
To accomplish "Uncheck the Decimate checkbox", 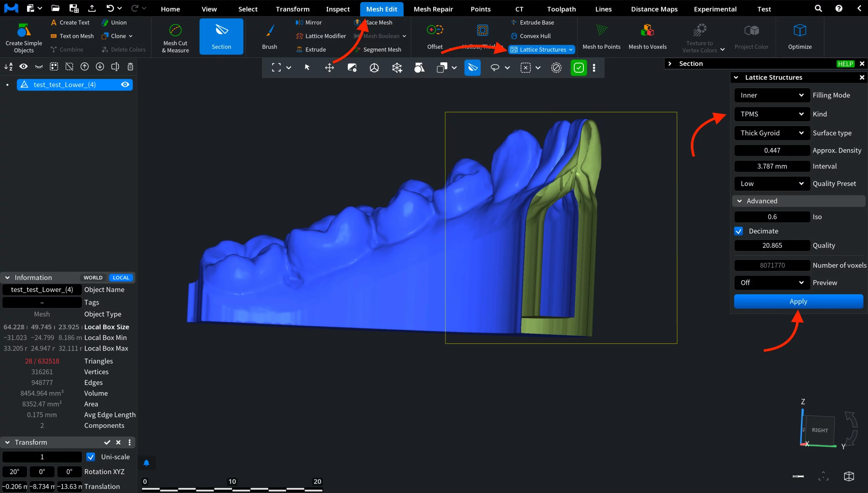I will pos(739,231).
